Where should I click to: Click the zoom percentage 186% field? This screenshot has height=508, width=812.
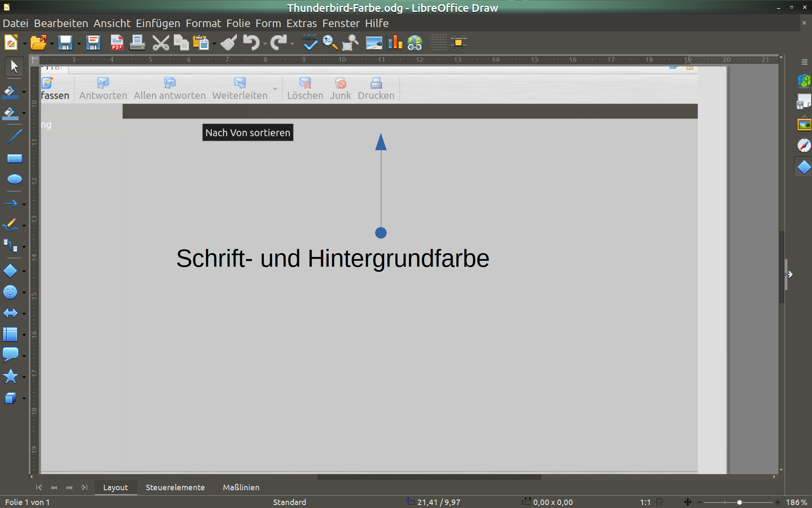click(796, 502)
